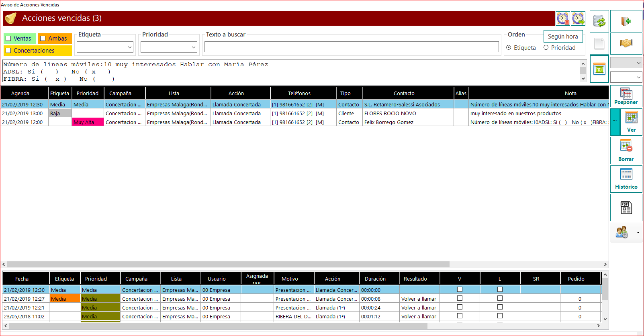This screenshot has width=644, height=336.
Task: Click the top table's horizontal scrollbar
Action: click(x=228, y=264)
